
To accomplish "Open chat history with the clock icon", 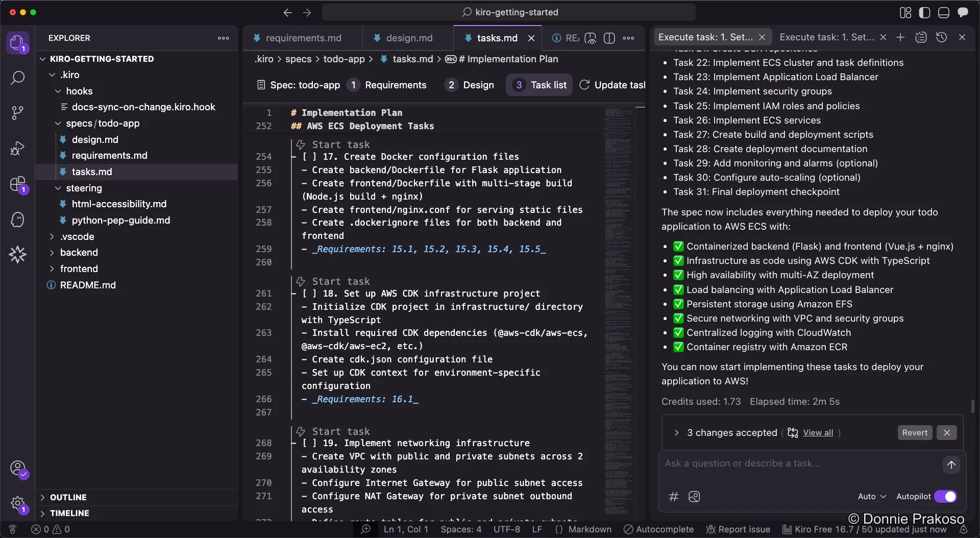I will (x=942, y=37).
